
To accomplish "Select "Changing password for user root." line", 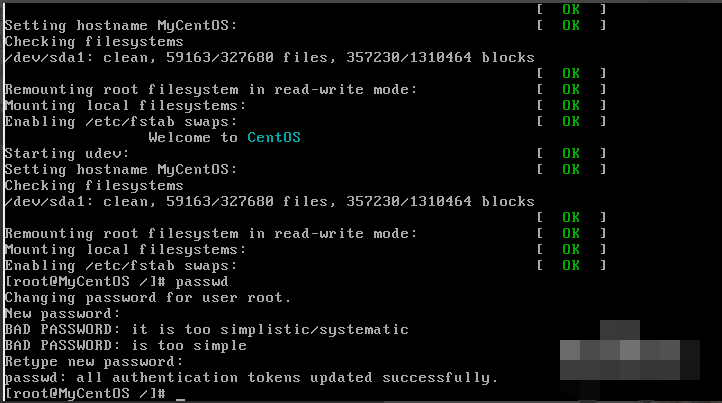I will 148,298.
